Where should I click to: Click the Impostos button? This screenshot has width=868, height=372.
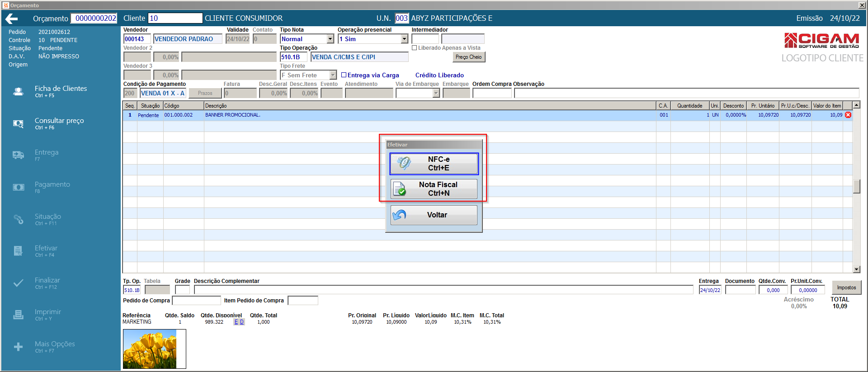[x=846, y=287]
